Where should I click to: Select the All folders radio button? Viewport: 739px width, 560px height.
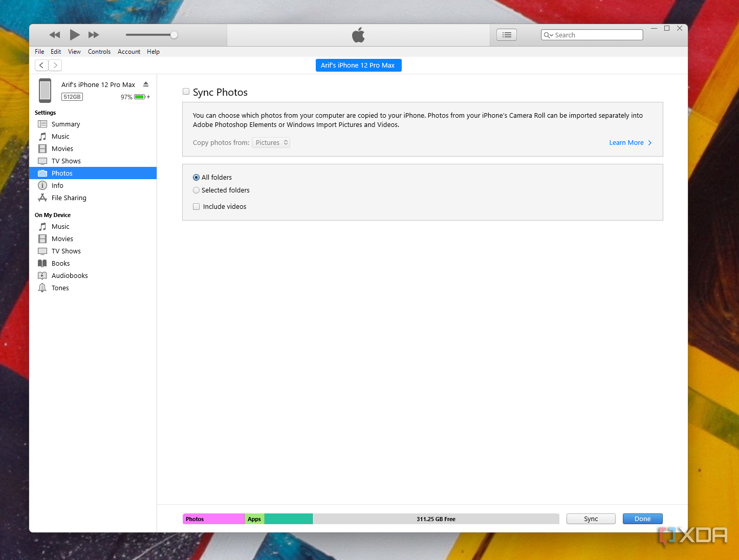click(196, 178)
